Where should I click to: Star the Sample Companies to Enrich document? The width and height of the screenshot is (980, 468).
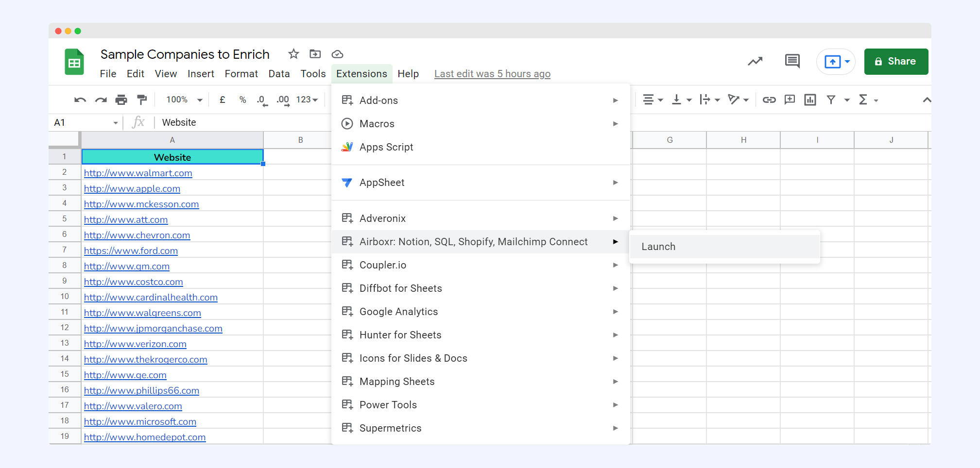[x=293, y=54]
